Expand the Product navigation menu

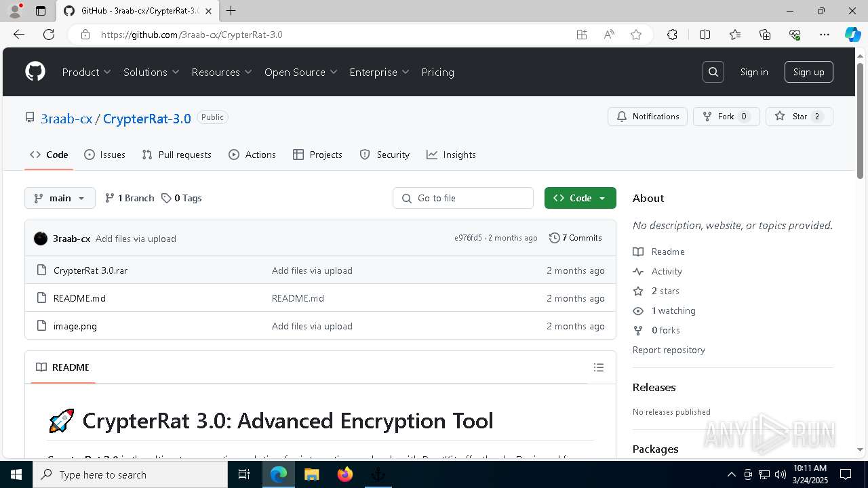tap(86, 72)
